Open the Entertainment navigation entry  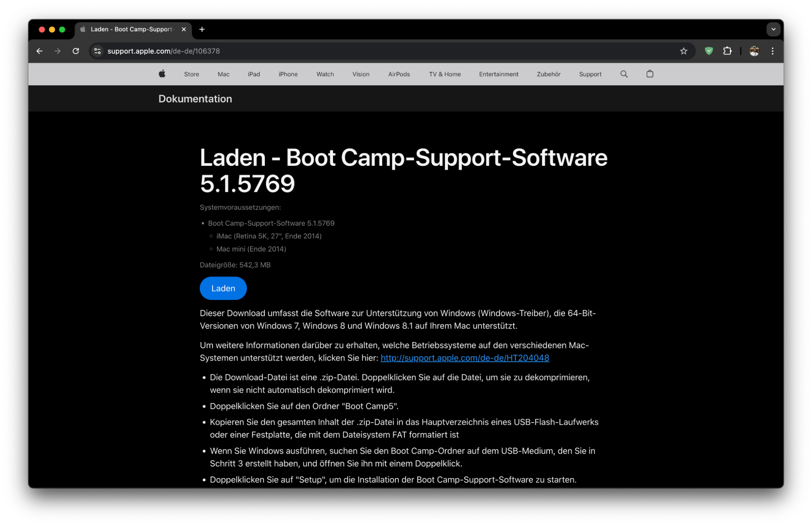(499, 74)
